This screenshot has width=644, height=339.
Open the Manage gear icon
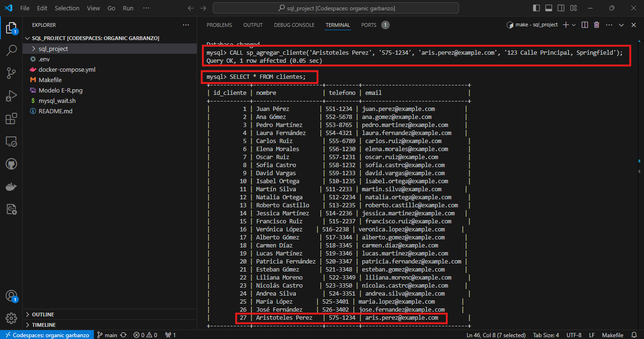[x=11, y=318]
